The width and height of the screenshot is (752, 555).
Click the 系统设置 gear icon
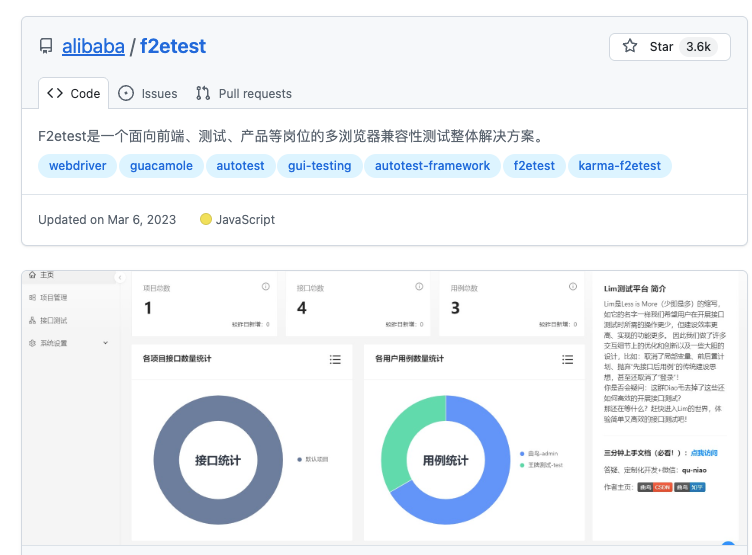click(x=32, y=343)
